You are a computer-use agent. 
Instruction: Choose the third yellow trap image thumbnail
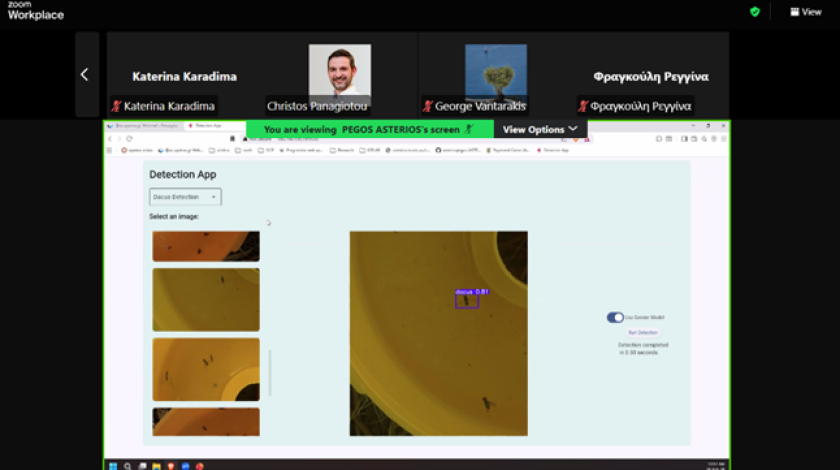205,369
